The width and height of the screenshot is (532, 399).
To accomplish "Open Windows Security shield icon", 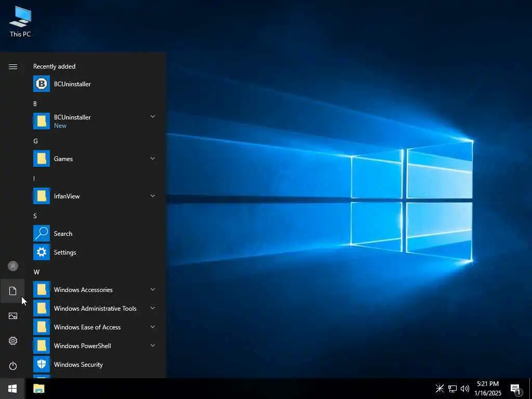I will point(42,364).
